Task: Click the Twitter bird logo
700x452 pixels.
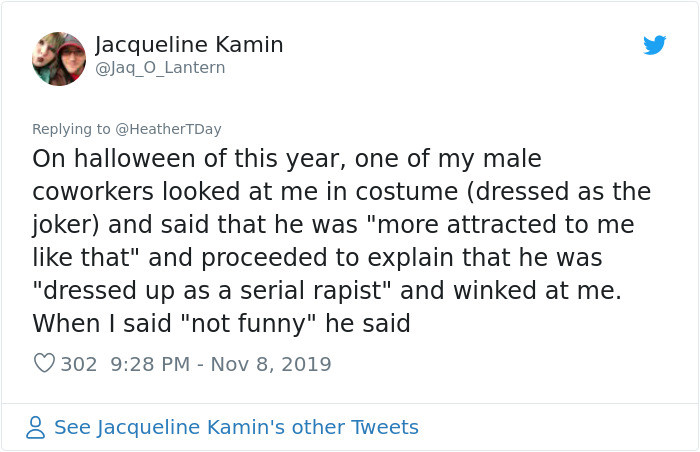Action: click(x=655, y=45)
